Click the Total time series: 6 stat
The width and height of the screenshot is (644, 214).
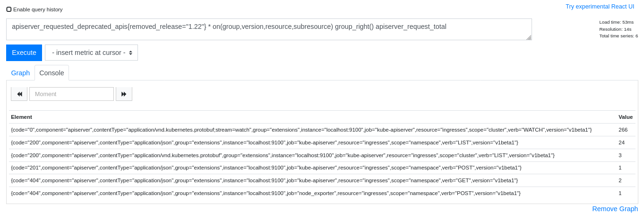pyautogui.click(x=618, y=36)
